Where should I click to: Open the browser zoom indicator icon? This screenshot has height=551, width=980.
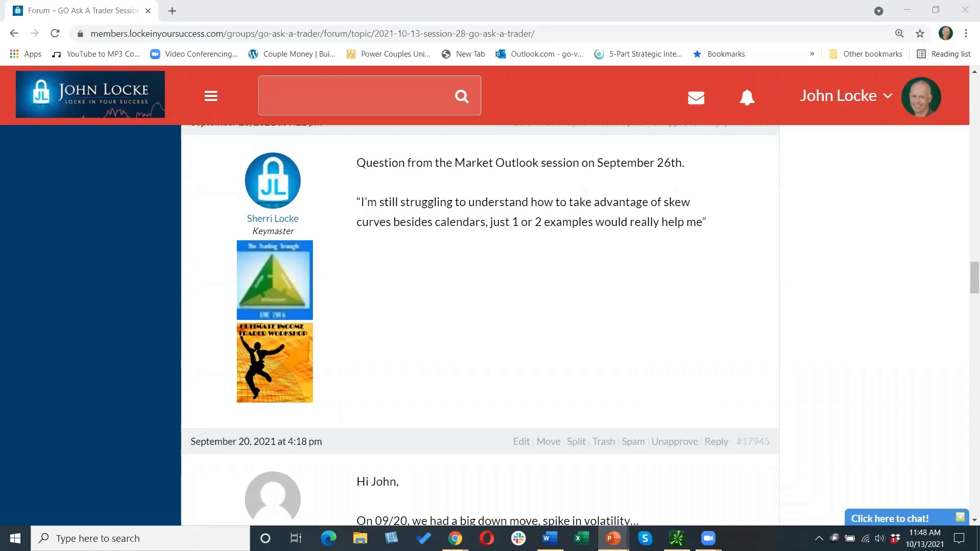tap(899, 34)
